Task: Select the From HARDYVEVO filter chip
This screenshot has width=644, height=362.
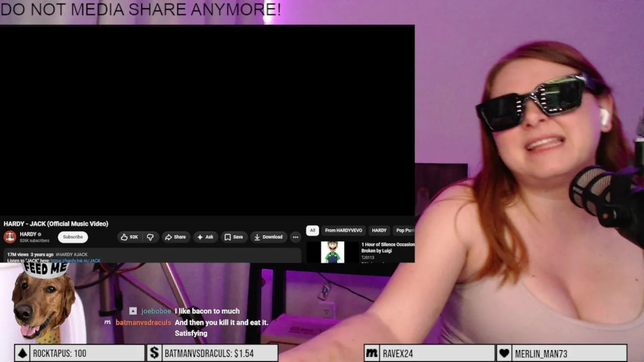Action: pos(344,230)
